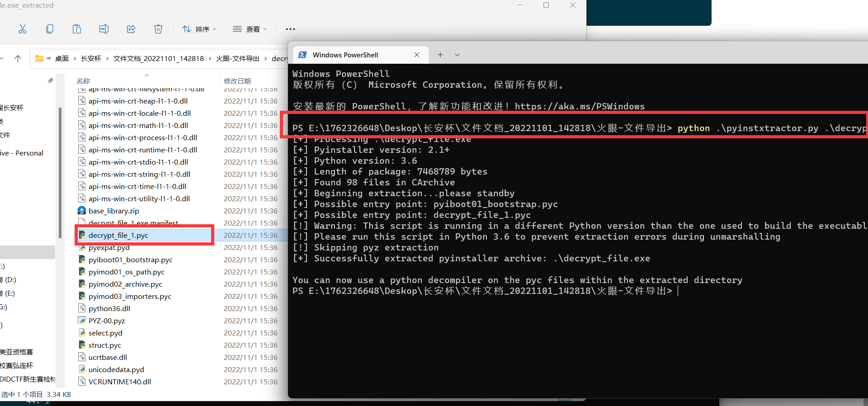Click the PowerShell icon on the tab

click(302, 55)
